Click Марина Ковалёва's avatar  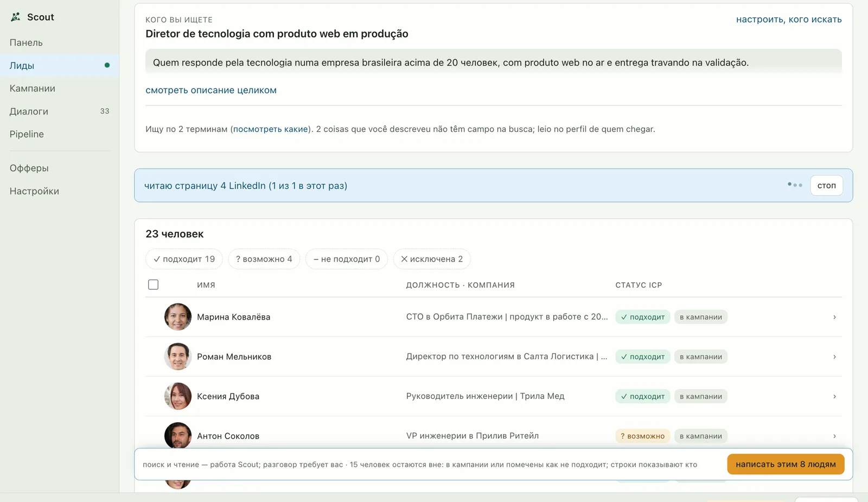coord(178,317)
